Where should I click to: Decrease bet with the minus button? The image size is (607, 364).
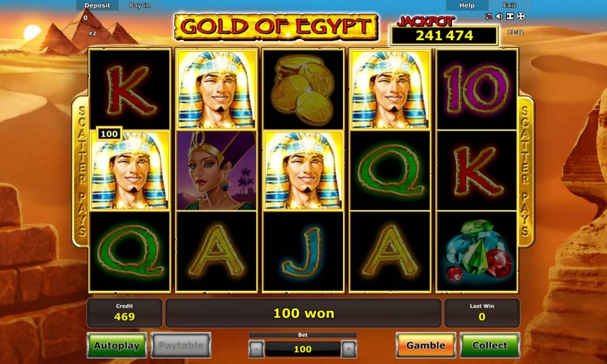[x=256, y=349]
